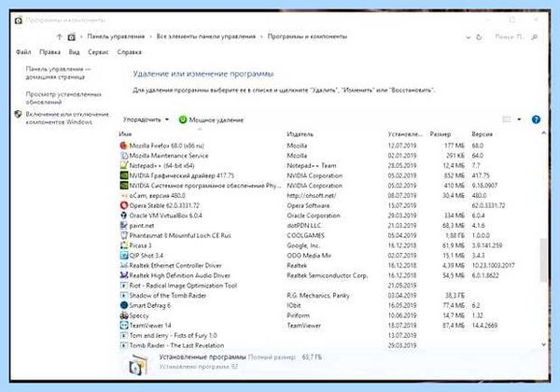Open the Упорядочить dropdown
This screenshot has width=560, height=392.
(146, 119)
